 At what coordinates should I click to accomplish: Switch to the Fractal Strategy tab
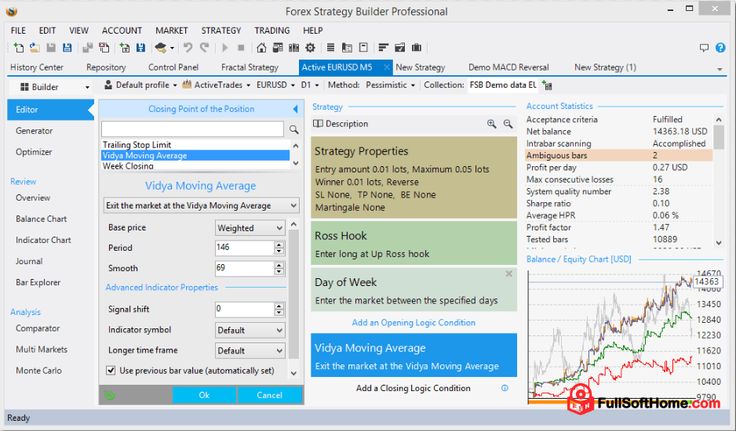coord(250,68)
